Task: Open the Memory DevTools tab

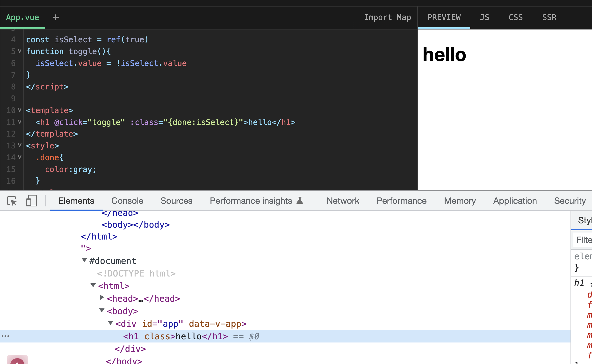Action: pos(460,201)
